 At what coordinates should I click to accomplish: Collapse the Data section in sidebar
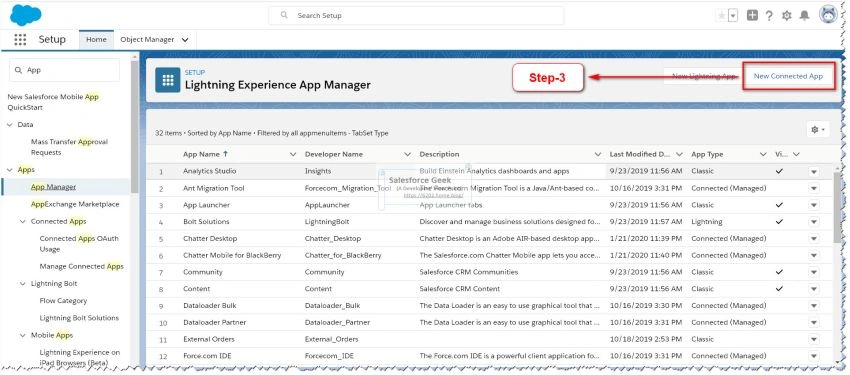pyautogui.click(x=10, y=125)
